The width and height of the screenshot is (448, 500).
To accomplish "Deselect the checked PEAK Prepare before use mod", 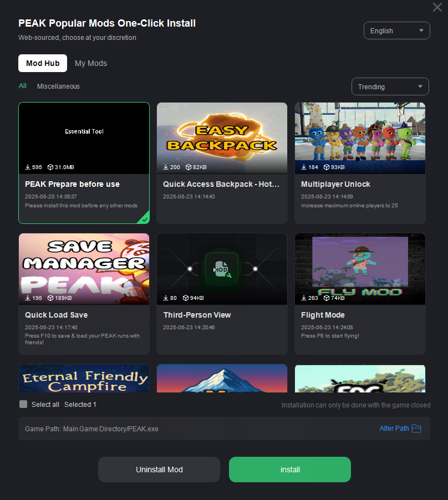I will 145,219.
